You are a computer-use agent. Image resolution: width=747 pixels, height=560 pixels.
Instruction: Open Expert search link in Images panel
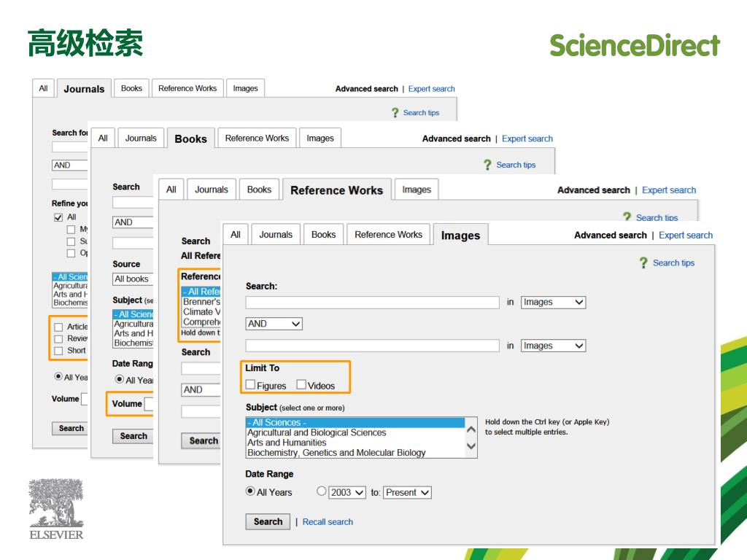(x=686, y=236)
